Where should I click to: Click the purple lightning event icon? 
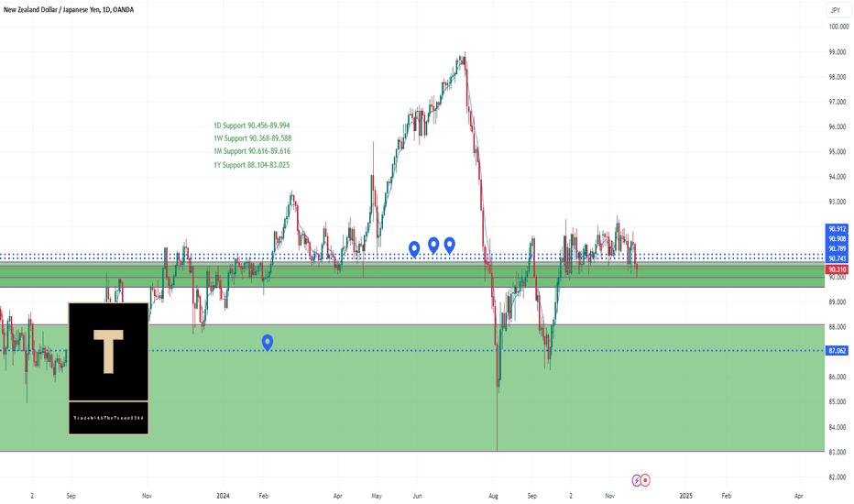(636, 480)
